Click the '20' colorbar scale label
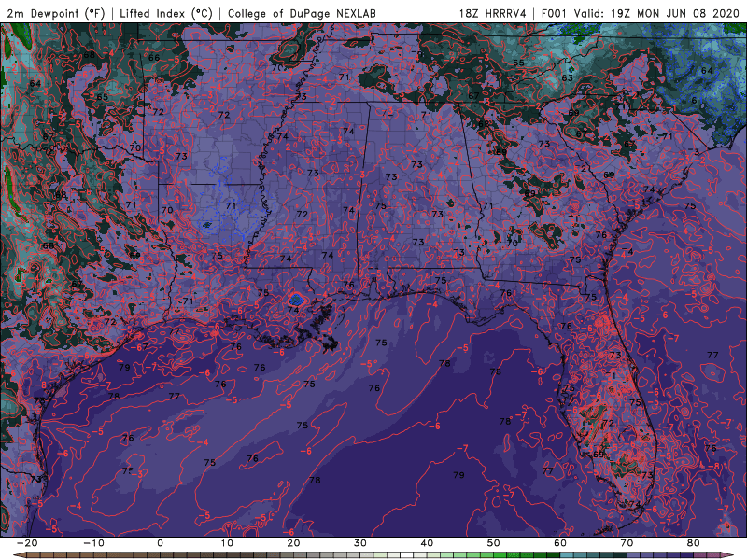Screen dimensions: 747x560 tap(293, 543)
